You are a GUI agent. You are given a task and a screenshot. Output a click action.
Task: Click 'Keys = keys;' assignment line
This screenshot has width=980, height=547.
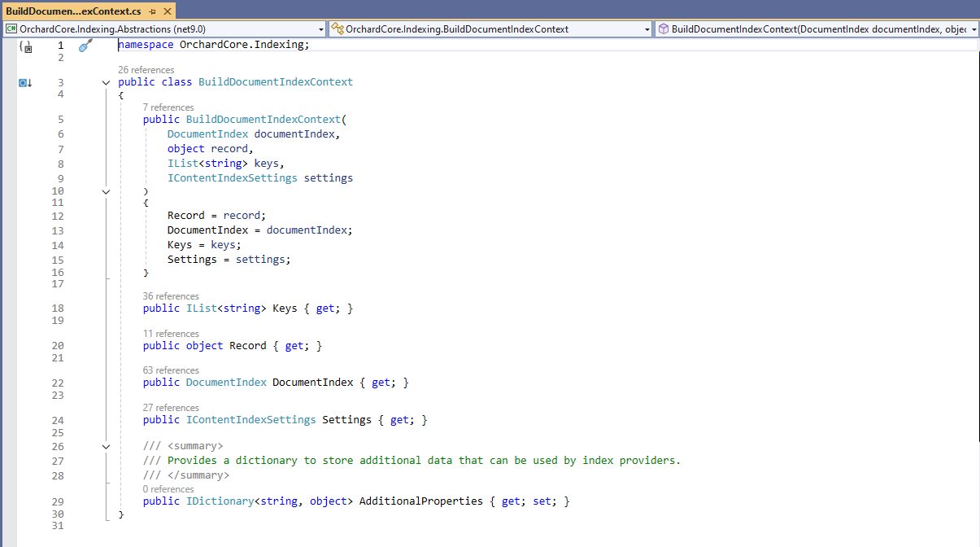205,245
